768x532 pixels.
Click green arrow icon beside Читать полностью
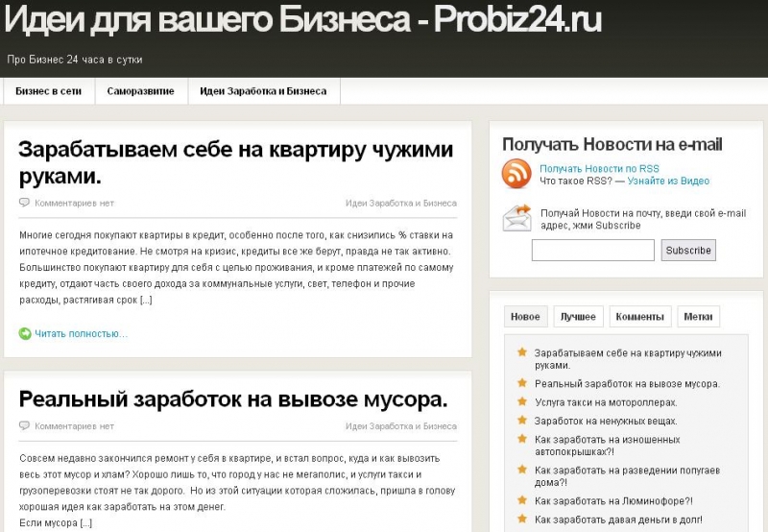pyautogui.click(x=25, y=333)
